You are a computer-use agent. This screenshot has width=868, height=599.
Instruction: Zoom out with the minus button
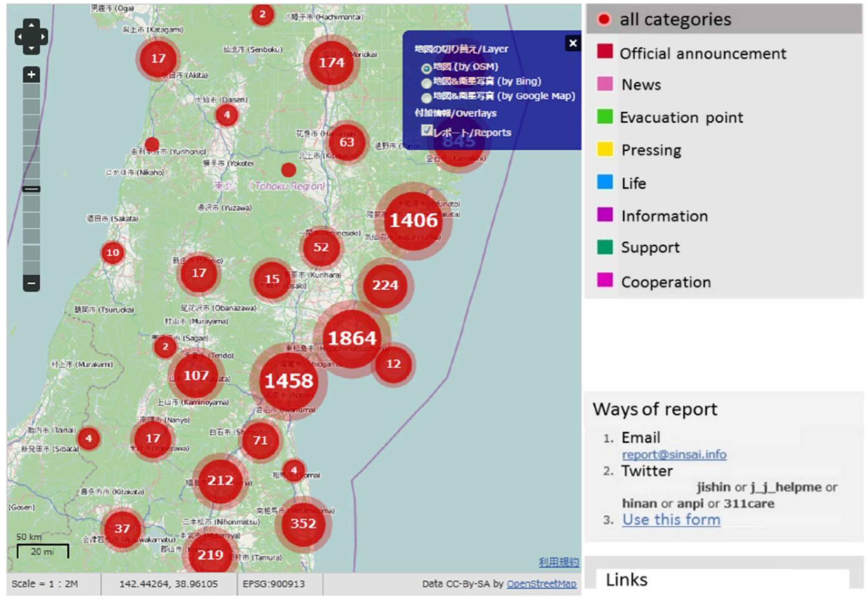pyautogui.click(x=31, y=283)
